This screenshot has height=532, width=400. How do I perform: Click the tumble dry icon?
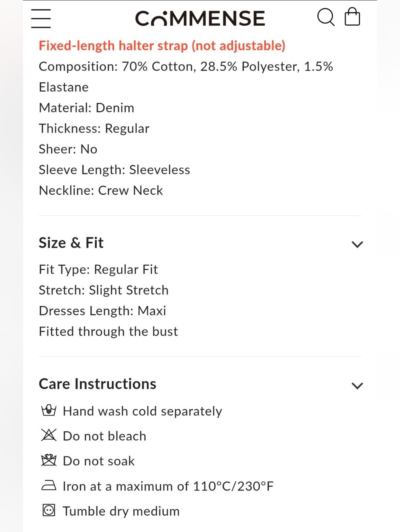click(x=49, y=510)
